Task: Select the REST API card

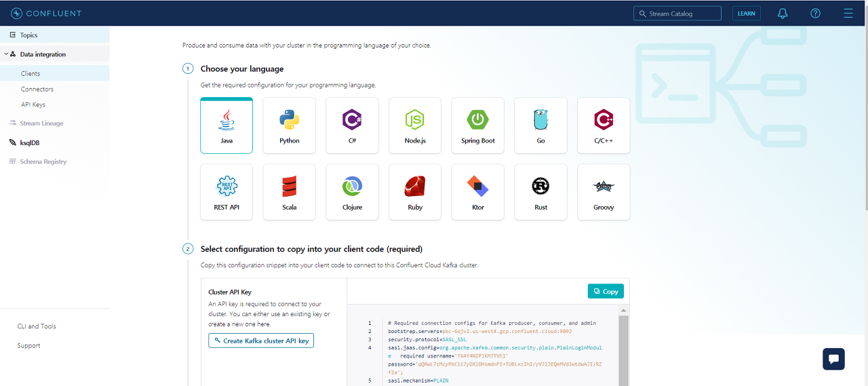Action: (x=226, y=192)
